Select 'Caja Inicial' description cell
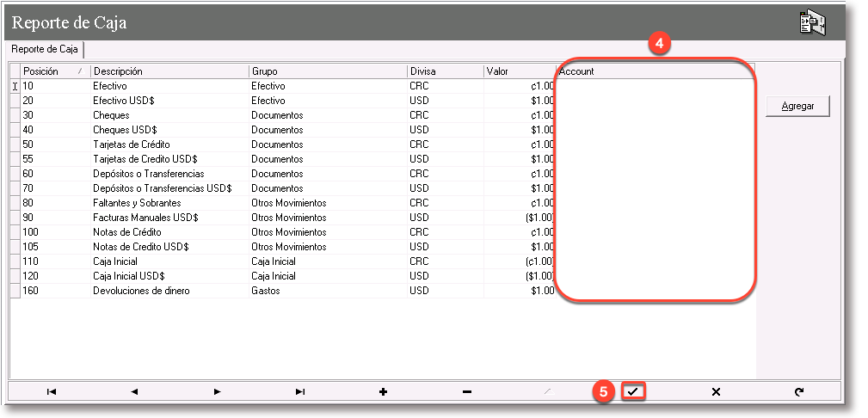The width and height of the screenshot is (868, 418). point(170,261)
